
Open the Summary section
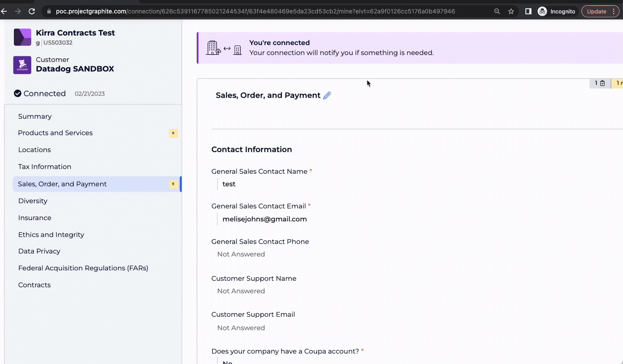coord(35,116)
